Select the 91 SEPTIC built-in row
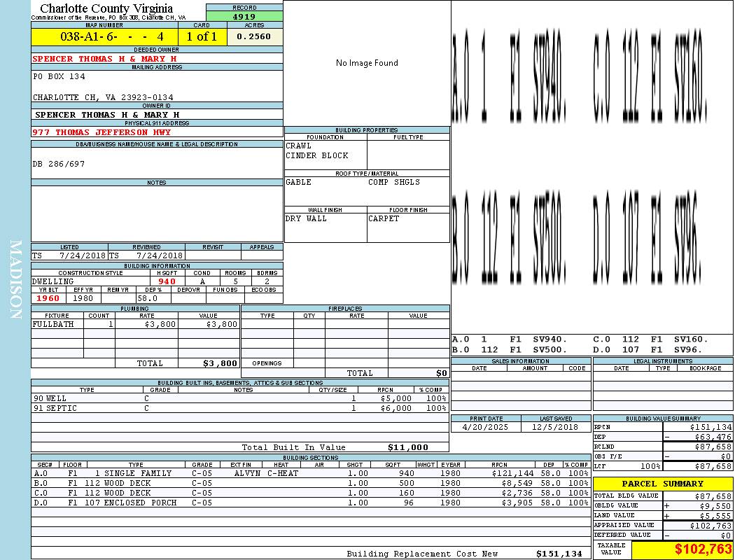This screenshot has width=735, height=560. (x=239, y=408)
